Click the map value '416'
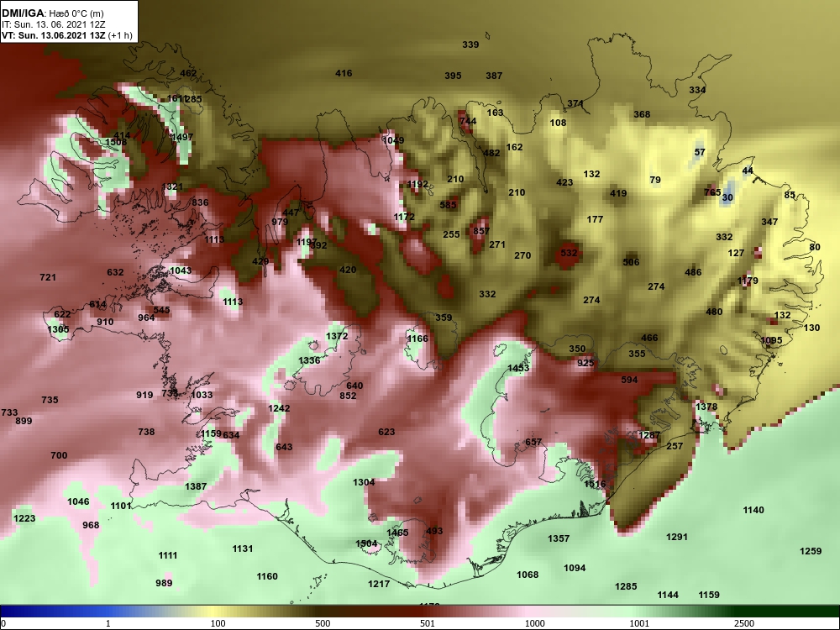 point(344,73)
